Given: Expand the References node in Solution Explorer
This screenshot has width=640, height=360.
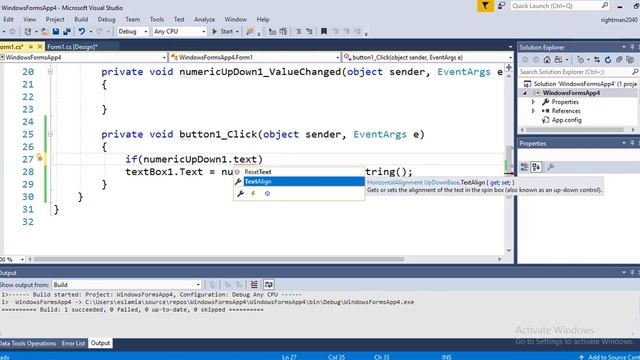Looking at the screenshot, I should 533,111.
